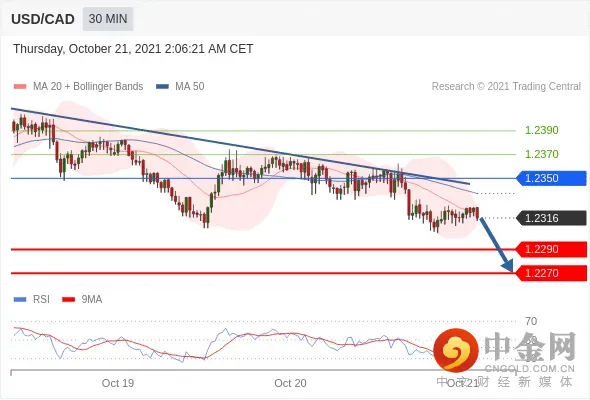This screenshot has height=400, width=590.
Task: Click the 1.2350 blue pivot price tag
Action: pos(551,178)
